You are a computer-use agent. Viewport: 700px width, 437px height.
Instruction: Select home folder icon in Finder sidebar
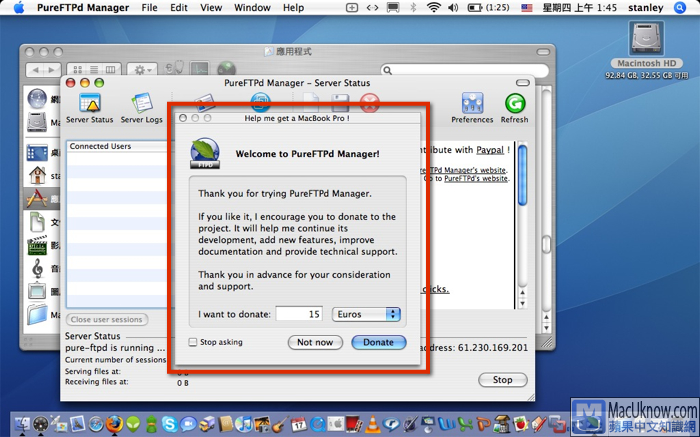click(38, 175)
